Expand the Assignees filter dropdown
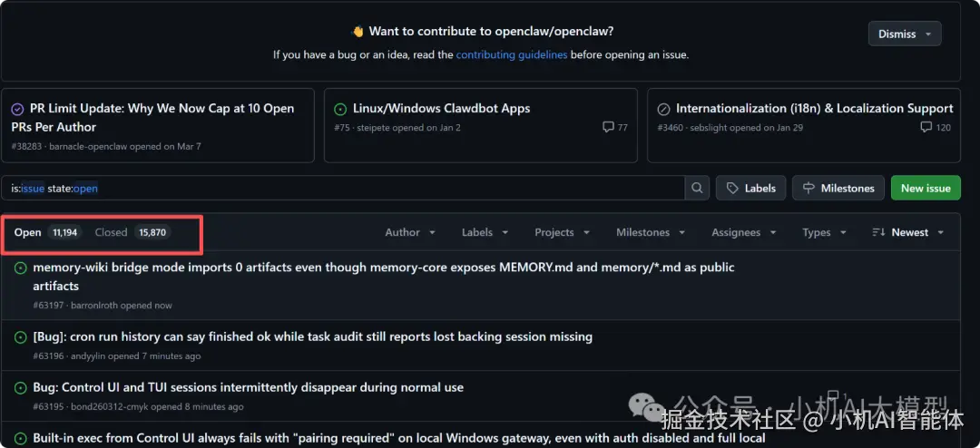The image size is (980, 448). 744,232
